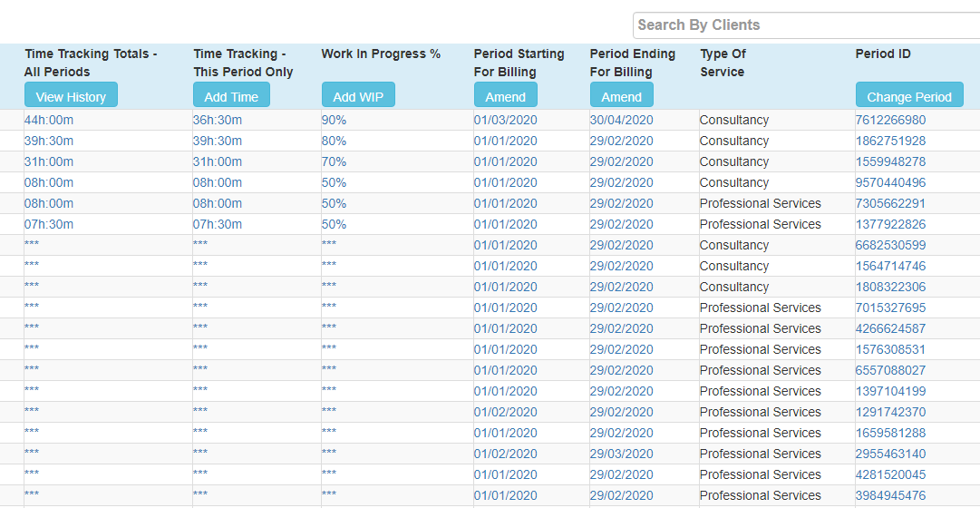Click the 29/03/2020 period end date
This screenshot has height=508, width=980.
(x=621, y=454)
